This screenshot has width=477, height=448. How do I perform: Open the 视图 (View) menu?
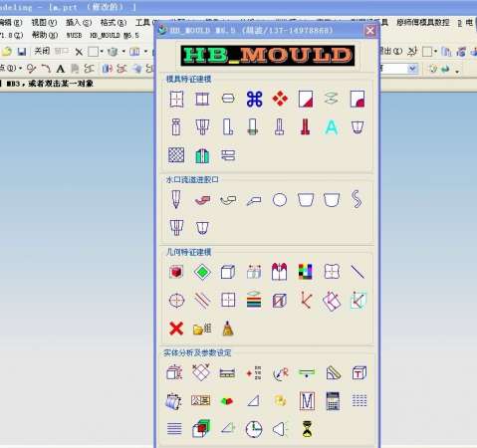click(x=44, y=23)
